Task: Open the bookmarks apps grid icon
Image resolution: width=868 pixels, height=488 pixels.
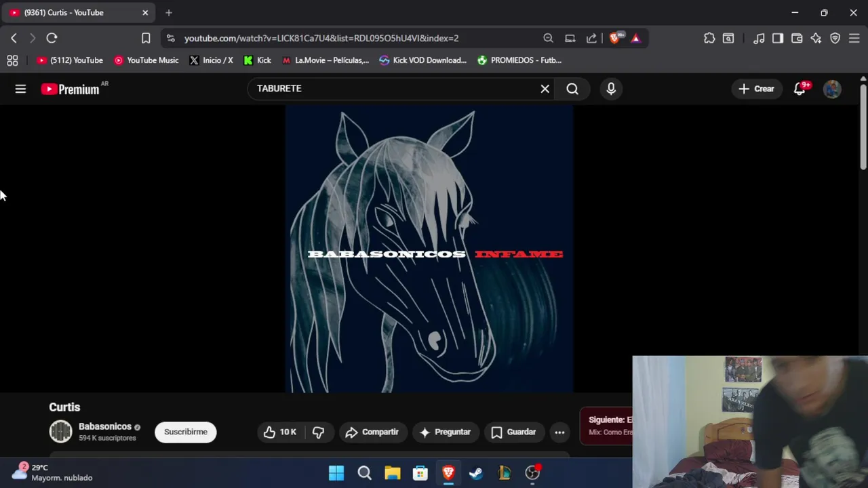Action: tap(12, 60)
